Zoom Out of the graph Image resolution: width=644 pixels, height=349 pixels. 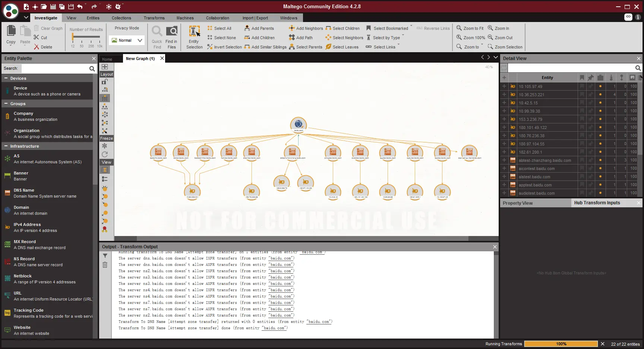click(500, 38)
